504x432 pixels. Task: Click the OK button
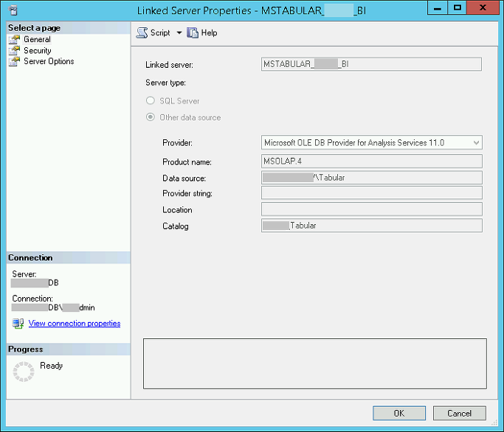point(399,413)
